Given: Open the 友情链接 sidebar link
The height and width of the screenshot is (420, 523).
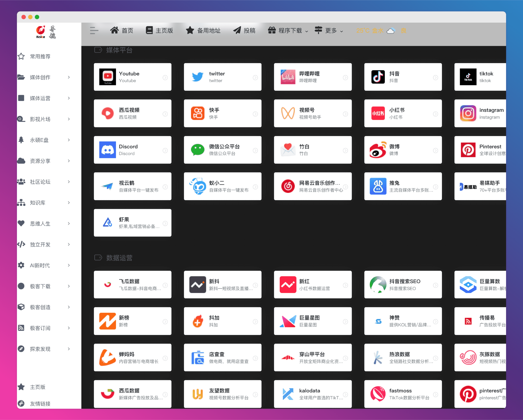Looking at the screenshot, I should 40,404.
